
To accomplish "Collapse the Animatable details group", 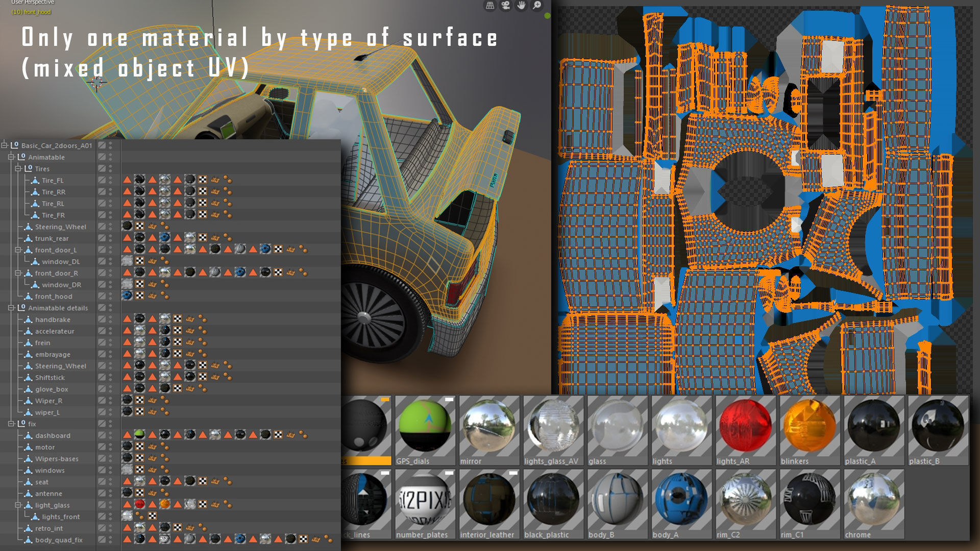I will tap(11, 308).
